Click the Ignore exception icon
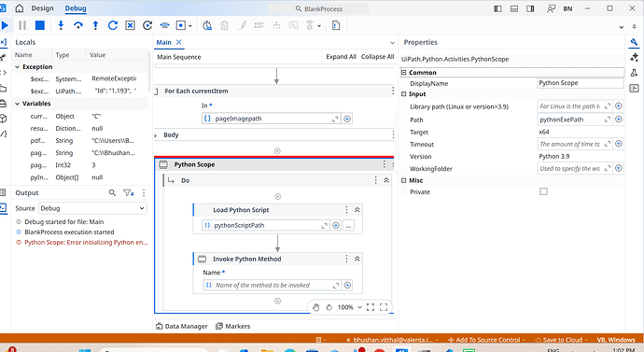 point(130,25)
